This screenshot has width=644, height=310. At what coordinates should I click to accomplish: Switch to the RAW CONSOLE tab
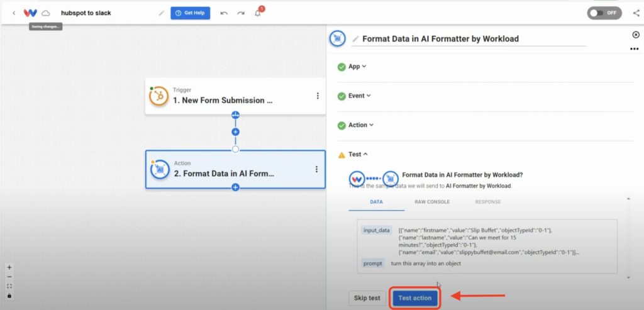(x=432, y=202)
